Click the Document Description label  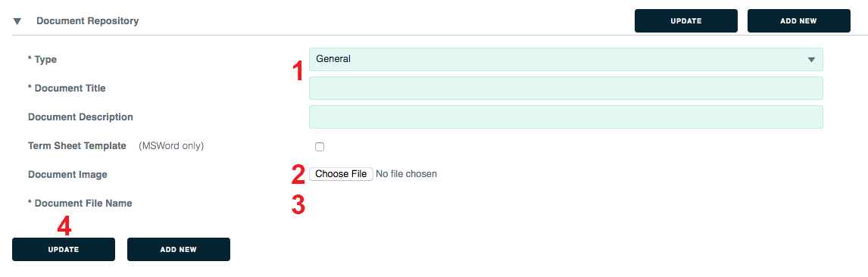pos(80,117)
